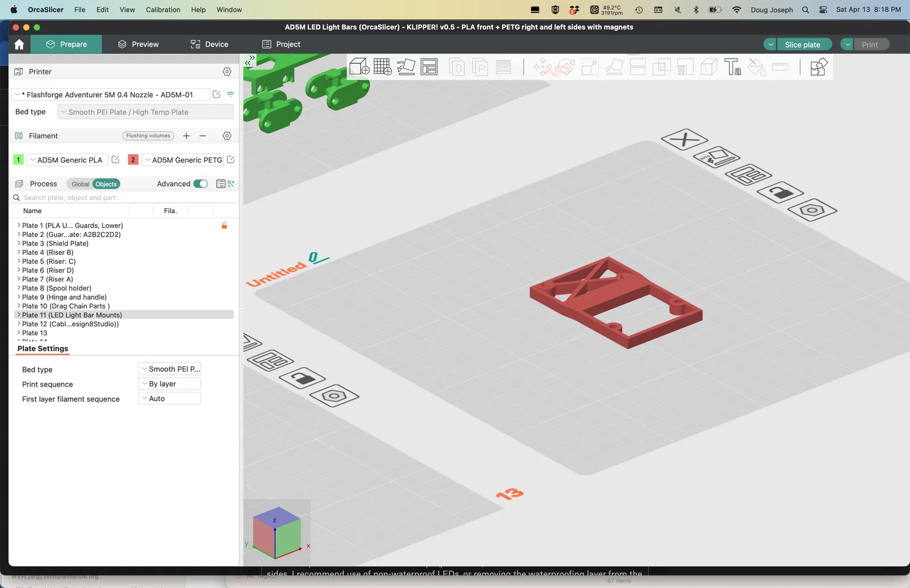
Task: Select Plate 13 in the object list
Action: click(x=125, y=333)
